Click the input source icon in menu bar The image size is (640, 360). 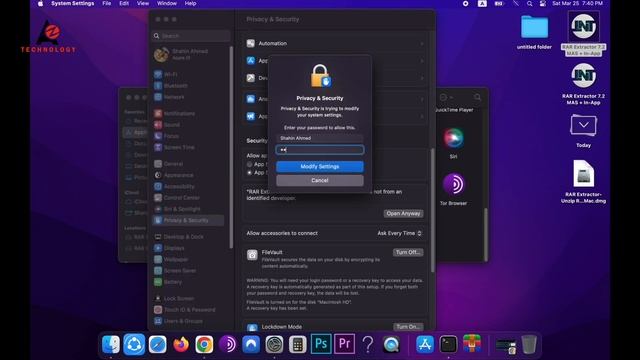(482, 3)
